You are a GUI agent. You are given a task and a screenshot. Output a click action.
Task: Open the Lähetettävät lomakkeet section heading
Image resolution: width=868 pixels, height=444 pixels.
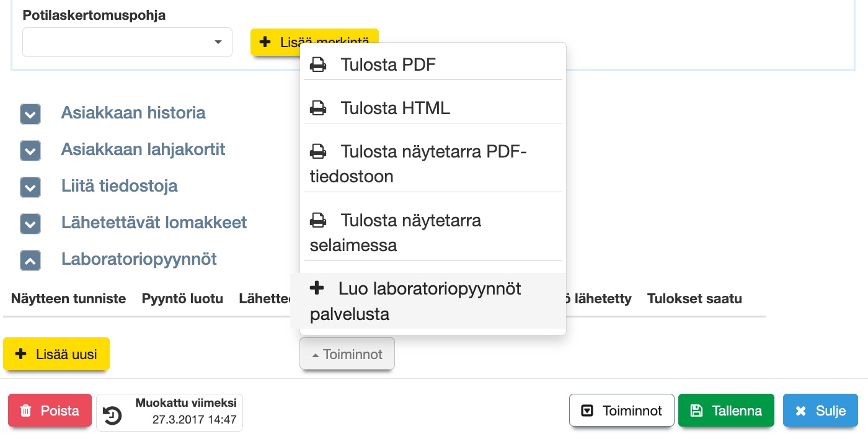click(154, 223)
